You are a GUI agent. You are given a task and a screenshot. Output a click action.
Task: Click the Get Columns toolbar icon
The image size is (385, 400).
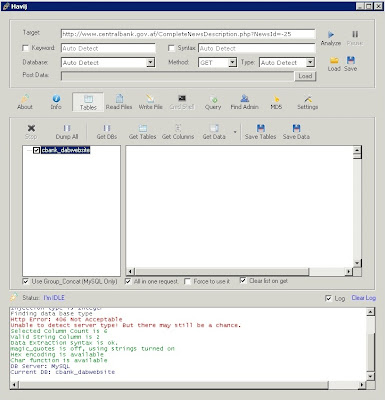click(178, 128)
